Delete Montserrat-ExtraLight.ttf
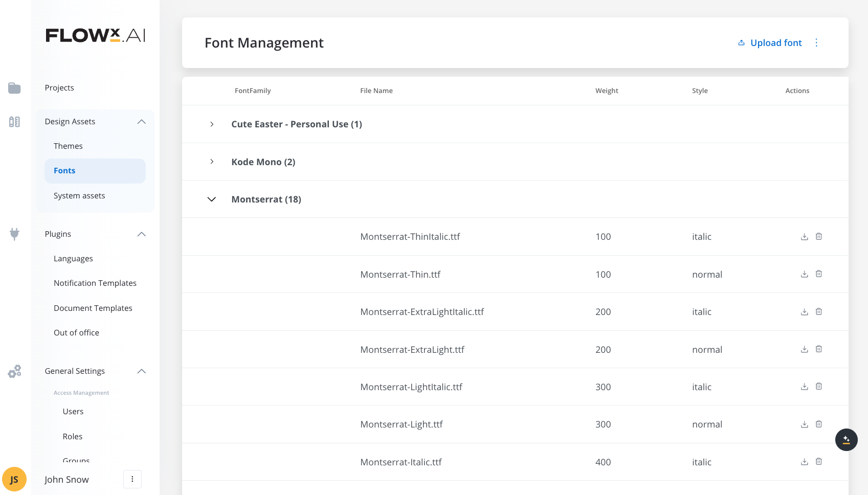 point(818,349)
